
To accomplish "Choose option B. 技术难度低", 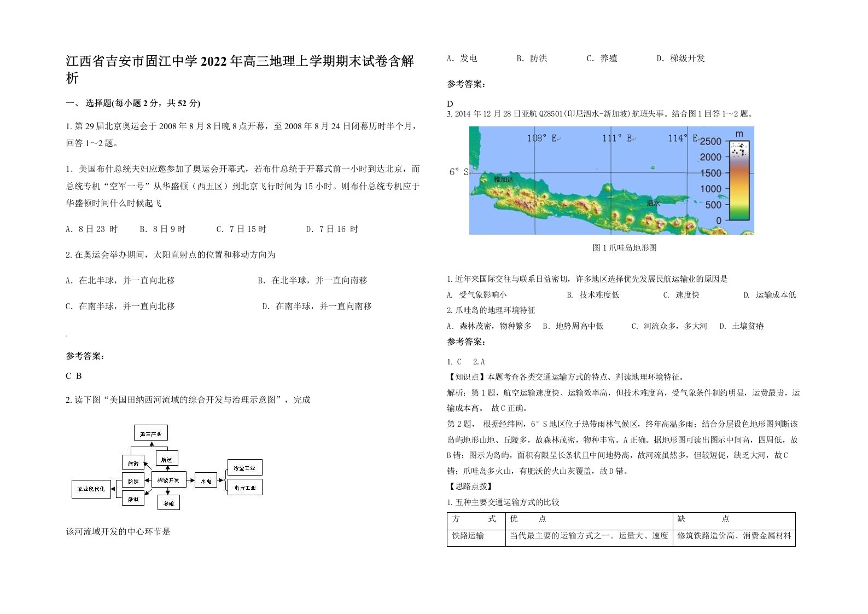I will coord(593,295).
